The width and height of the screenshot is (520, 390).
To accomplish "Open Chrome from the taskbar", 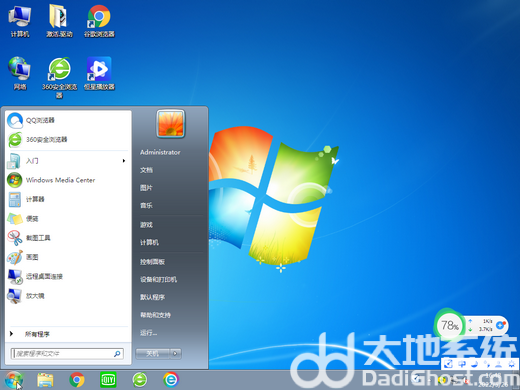I will 77,380.
